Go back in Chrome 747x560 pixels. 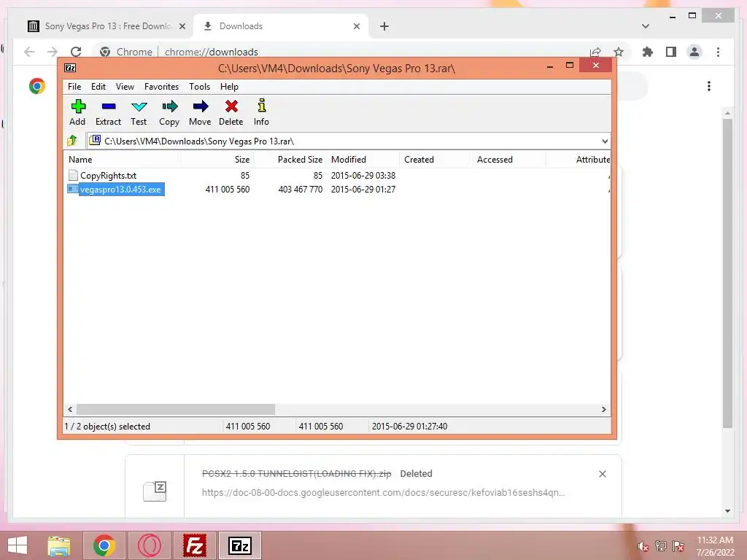[29, 52]
